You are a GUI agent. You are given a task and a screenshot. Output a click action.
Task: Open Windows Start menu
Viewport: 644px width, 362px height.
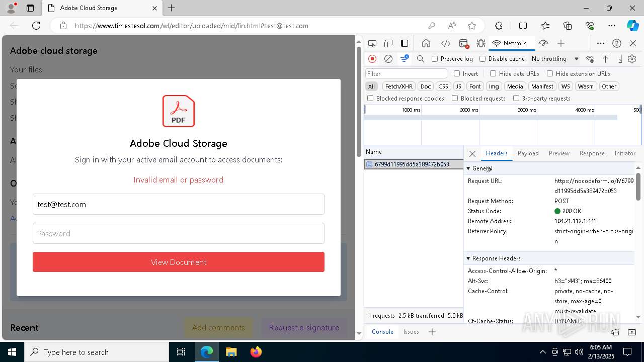tap(12, 352)
